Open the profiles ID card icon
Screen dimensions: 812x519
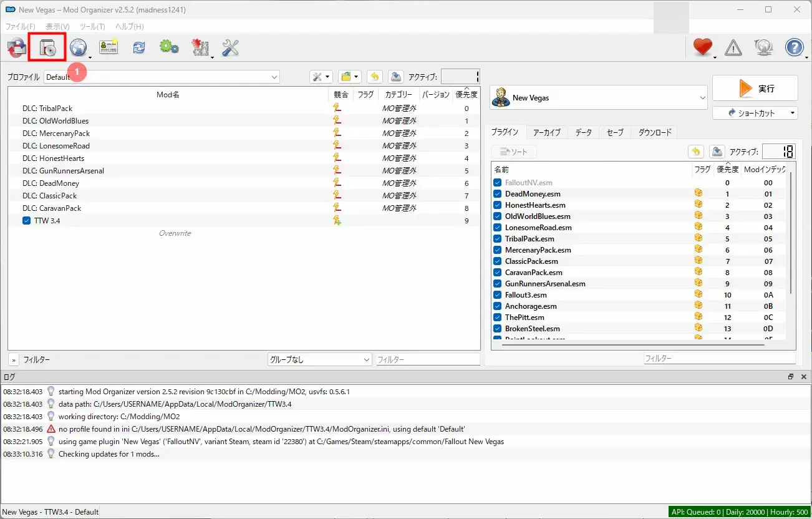pyautogui.click(x=109, y=48)
